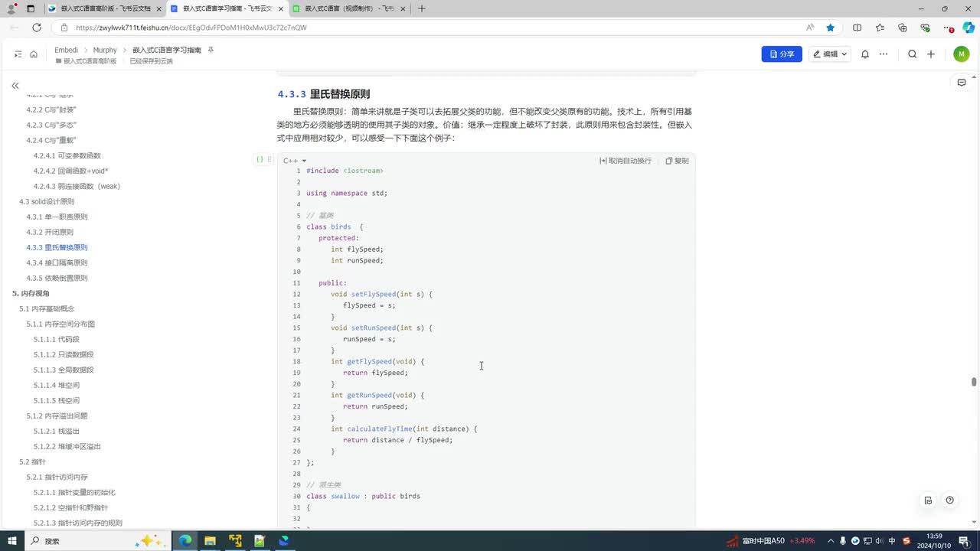Go to outline item 4.2.4.1 可变参数函数
This screenshot has width=980, height=551.
[x=67, y=155]
